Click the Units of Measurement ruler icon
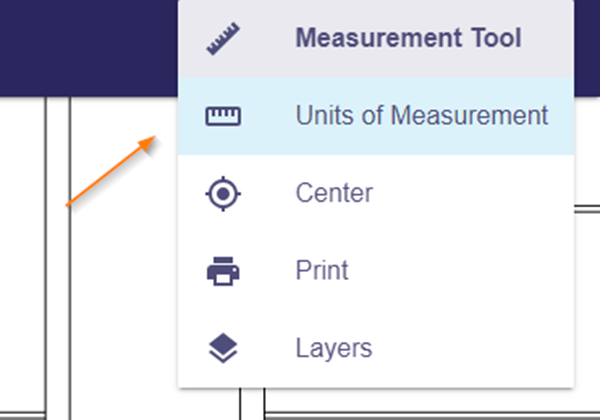Viewport: 600px width, 420px height. pyautogui.click(x=223, y=116)
